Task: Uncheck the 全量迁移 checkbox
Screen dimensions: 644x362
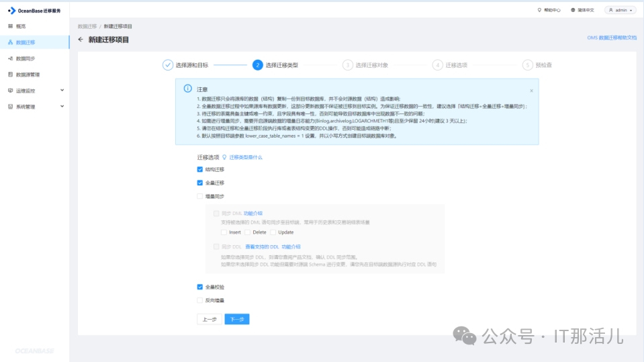Action: [200, 183]
